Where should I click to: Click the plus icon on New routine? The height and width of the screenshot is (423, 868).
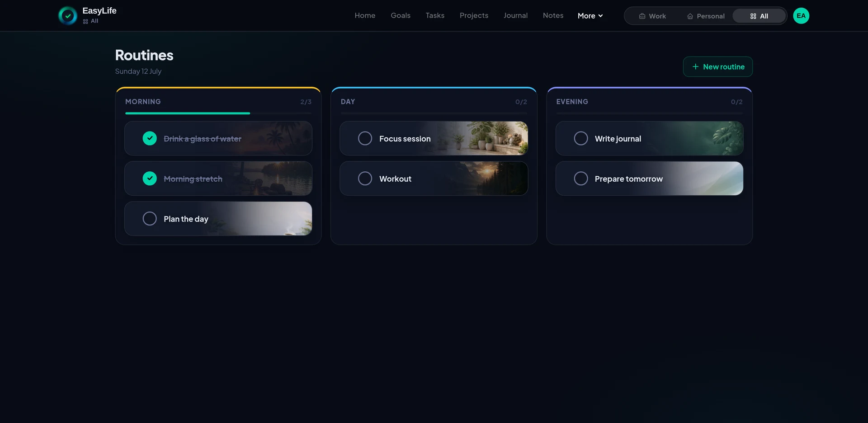click(695, 67)
